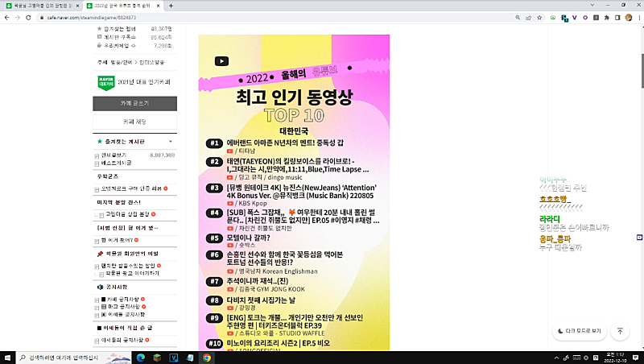Open the 2022 최고 인기 동영상 TOP 10 image
This screenshot has width=644, height=364.
pos(294,192)
